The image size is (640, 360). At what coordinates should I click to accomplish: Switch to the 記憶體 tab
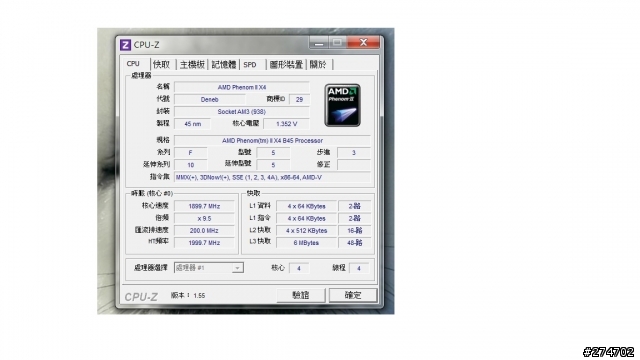click(x=224, y=64)
